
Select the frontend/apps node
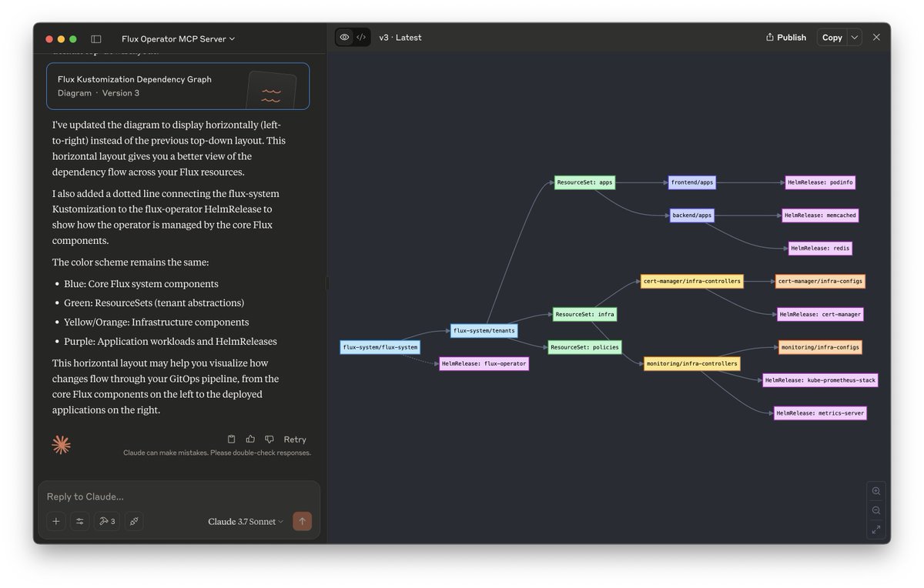pyautogui.click(x=692, y=182)
